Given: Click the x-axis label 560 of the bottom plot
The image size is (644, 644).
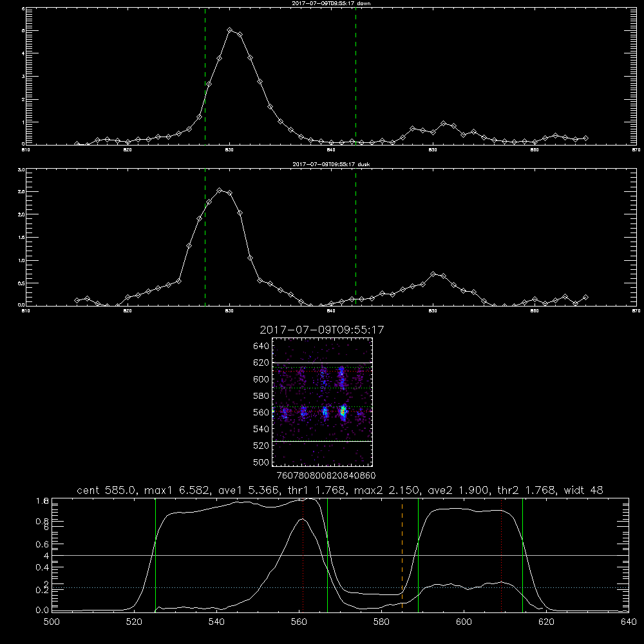Looking at the screenshot, I should (x=299, y=622).
